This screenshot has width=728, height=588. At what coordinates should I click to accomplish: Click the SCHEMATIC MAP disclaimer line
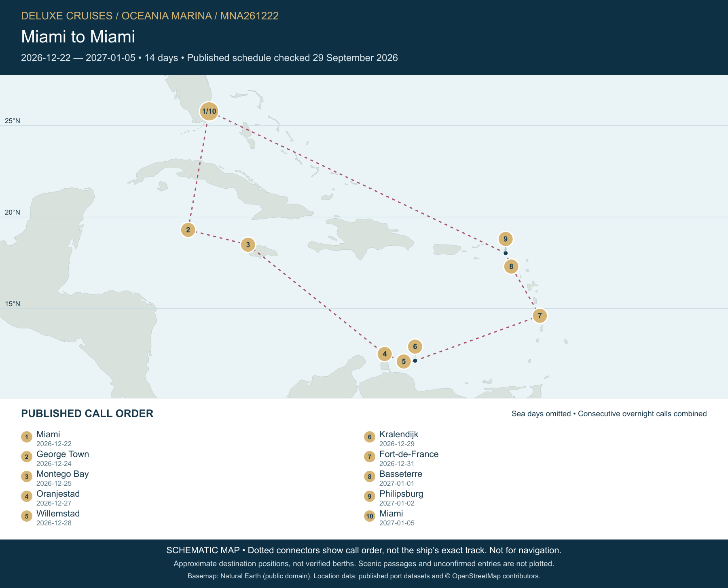[364, 550]
